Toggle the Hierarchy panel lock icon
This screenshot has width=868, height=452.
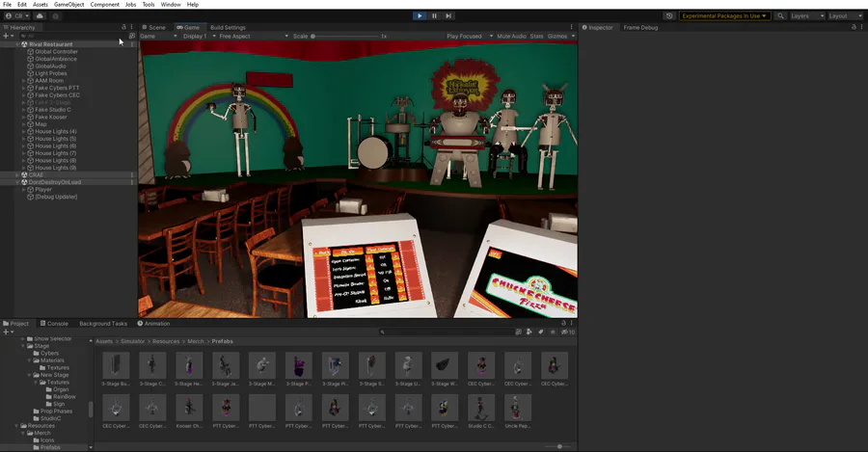123,27
